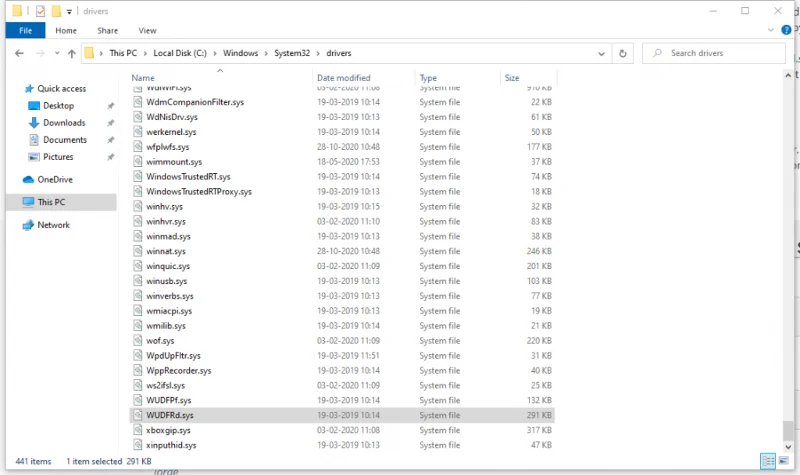Select OneDrive in navigation pane
Viewport: 800px width, 475px height.
tap(55, 180)
